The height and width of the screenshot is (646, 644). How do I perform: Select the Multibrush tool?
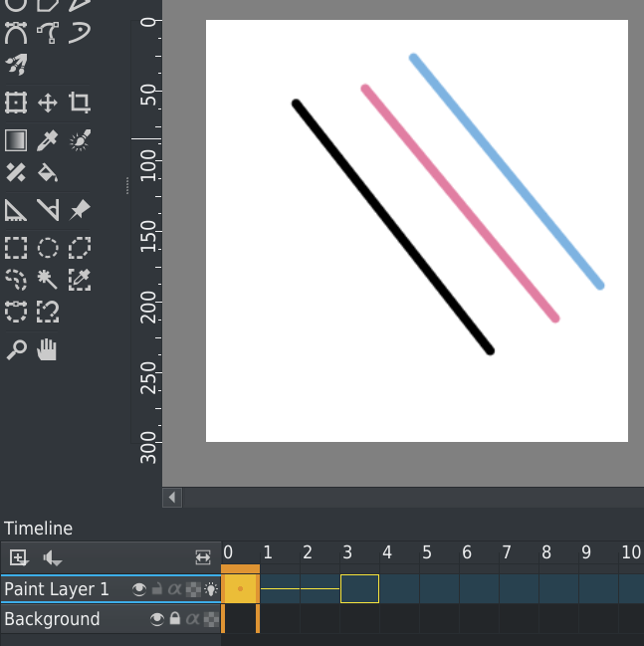tap(16, 65)
